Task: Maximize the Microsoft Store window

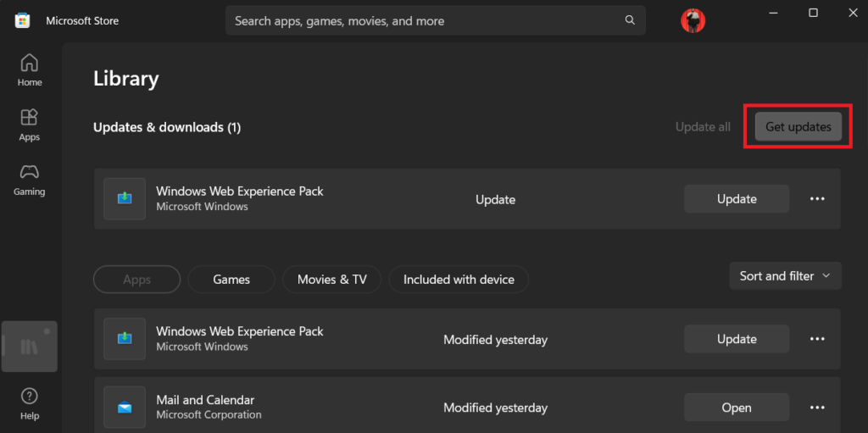Action: click(x=813, y=13)
